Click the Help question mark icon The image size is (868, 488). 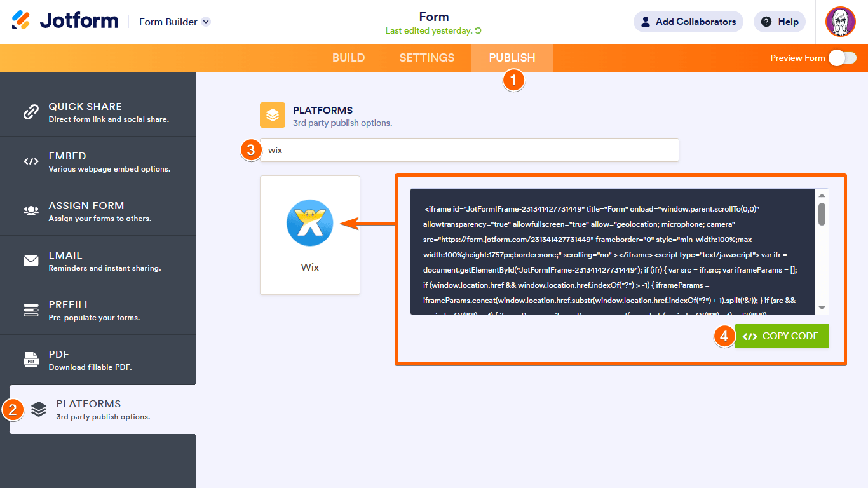pyautogui.click(x=766, y=22)
